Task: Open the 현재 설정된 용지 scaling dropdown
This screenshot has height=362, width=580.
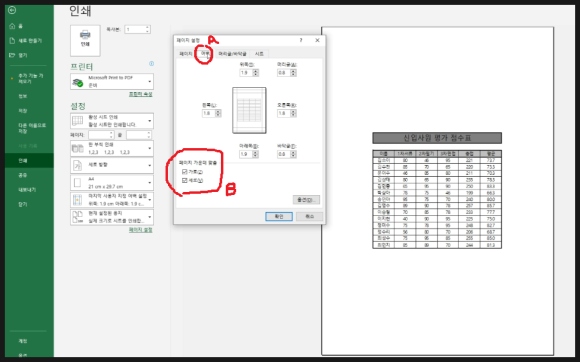Action: tap(112, 217)
